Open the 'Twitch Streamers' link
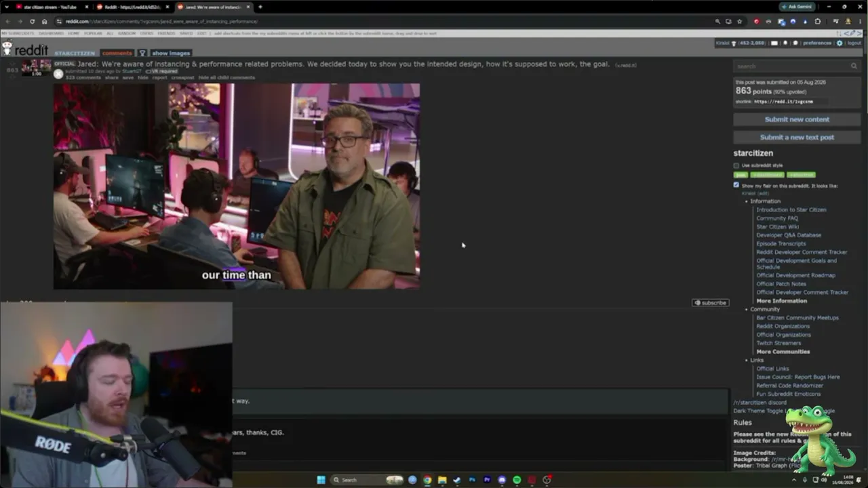 point(778,343)
